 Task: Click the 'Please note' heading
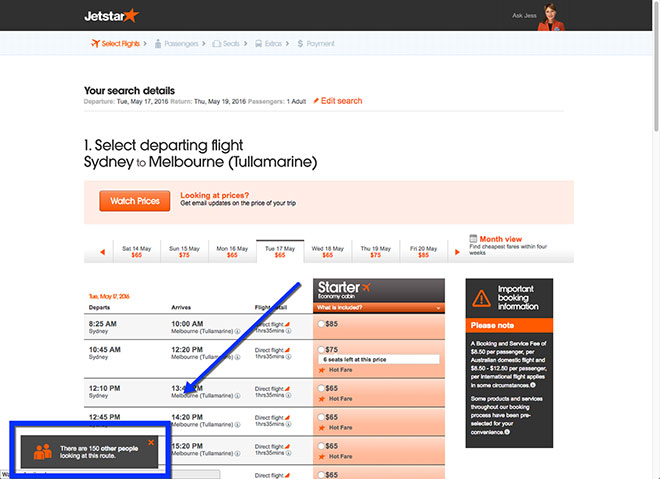[492, 325]
